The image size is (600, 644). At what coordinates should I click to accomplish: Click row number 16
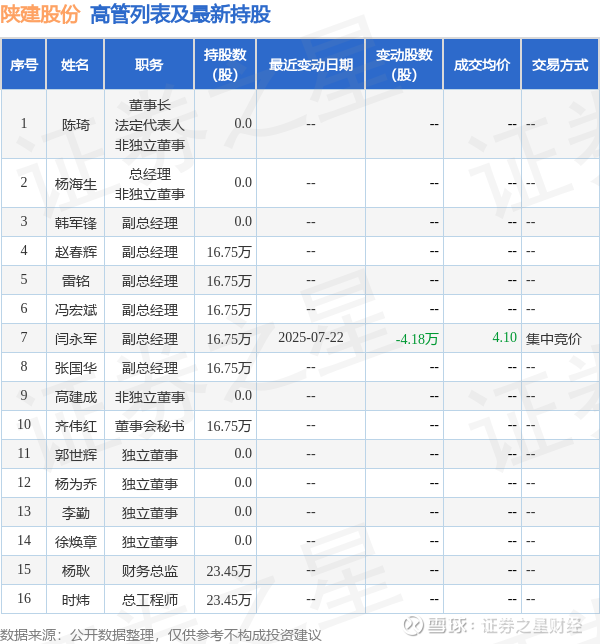click(24, 598)
